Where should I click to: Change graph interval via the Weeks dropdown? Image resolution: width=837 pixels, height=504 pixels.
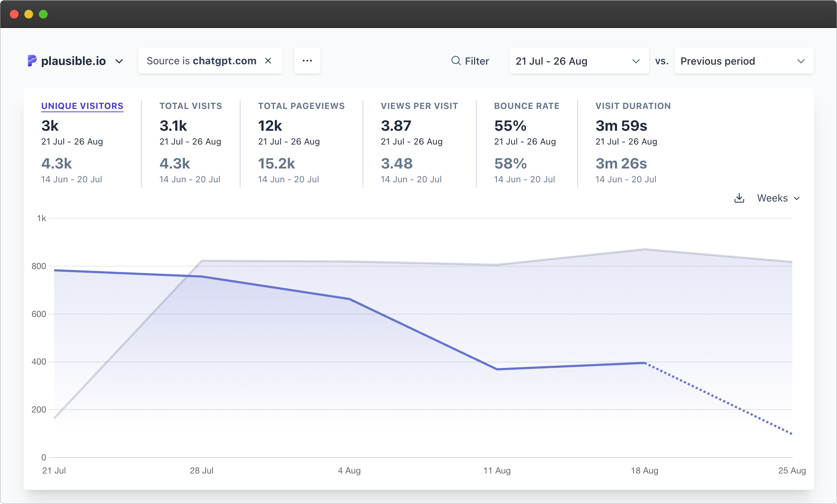(x=778, y=198)
